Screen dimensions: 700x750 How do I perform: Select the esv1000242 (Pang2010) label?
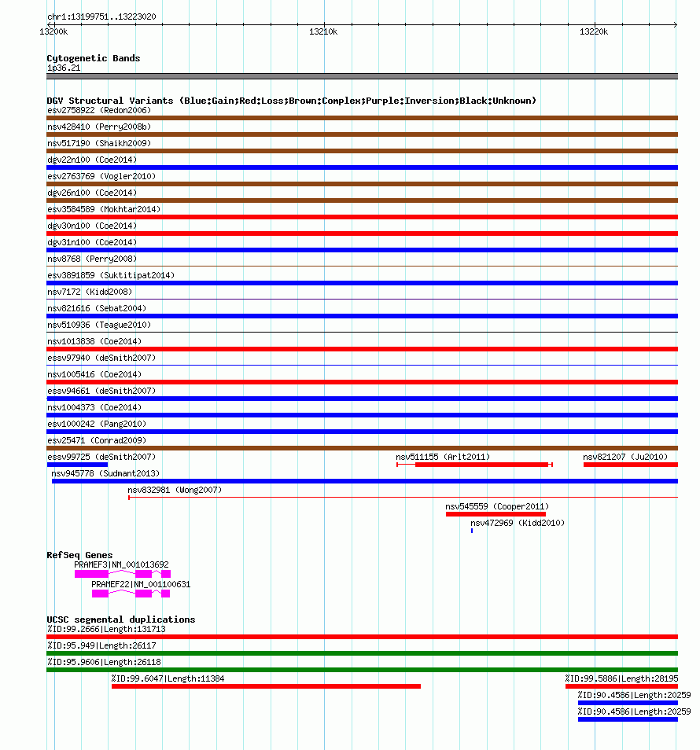(97, 424)
